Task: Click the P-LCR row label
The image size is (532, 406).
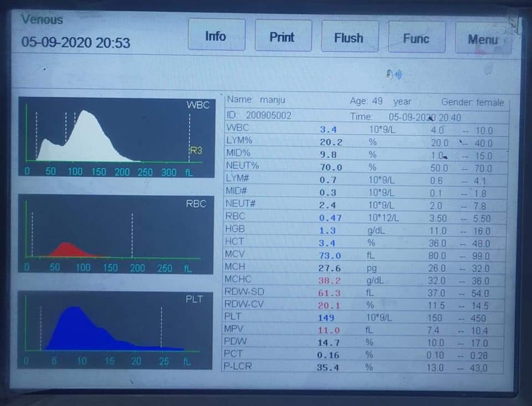Action: 238,366
